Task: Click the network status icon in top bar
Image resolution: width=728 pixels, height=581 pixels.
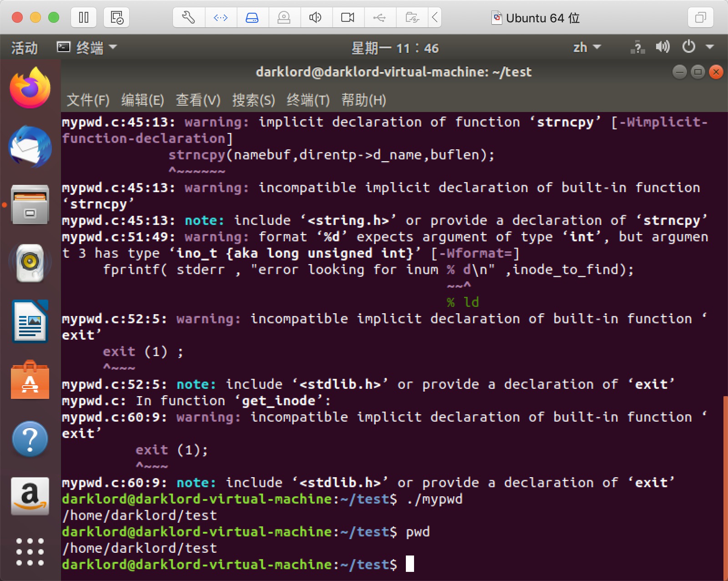Action: point(638,47)
